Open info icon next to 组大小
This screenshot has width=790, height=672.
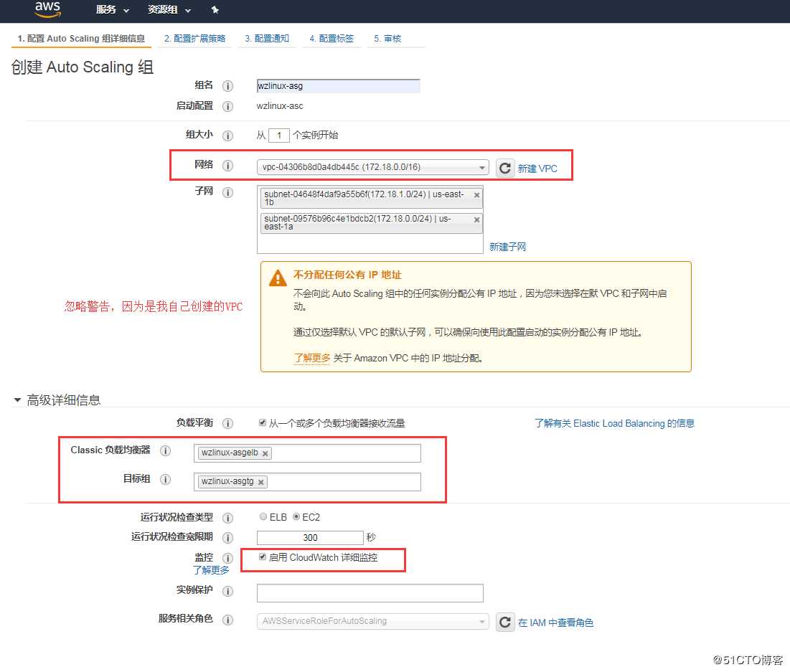[x=227, y=136]
